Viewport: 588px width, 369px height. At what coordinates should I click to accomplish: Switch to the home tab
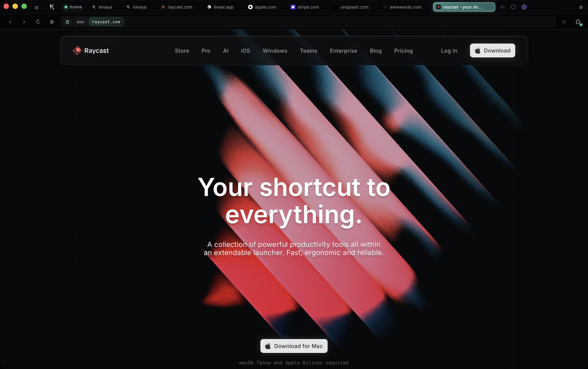(73, 7)
